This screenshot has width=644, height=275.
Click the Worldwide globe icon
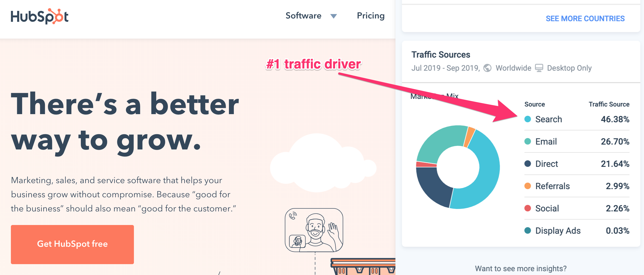[x=487, y=68]
